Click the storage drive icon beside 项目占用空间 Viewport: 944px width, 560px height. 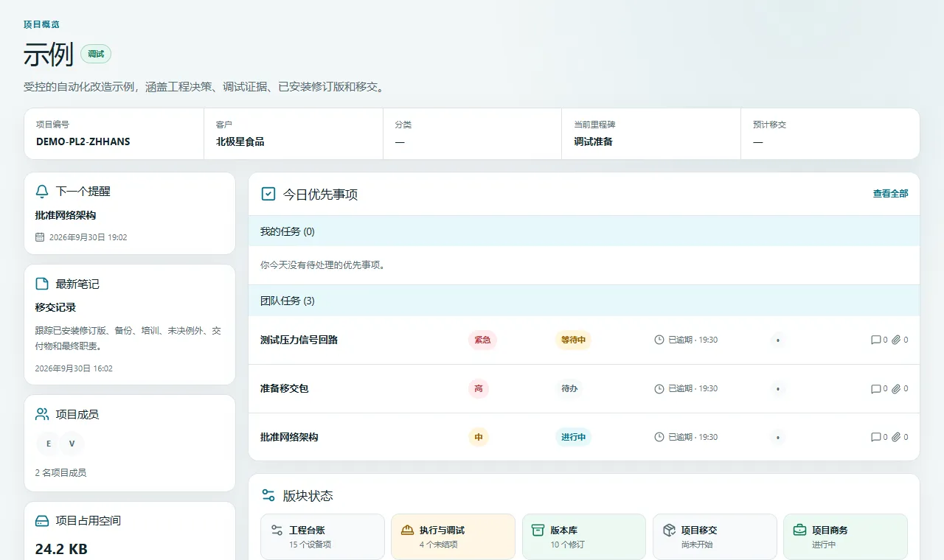pos(42,520)
